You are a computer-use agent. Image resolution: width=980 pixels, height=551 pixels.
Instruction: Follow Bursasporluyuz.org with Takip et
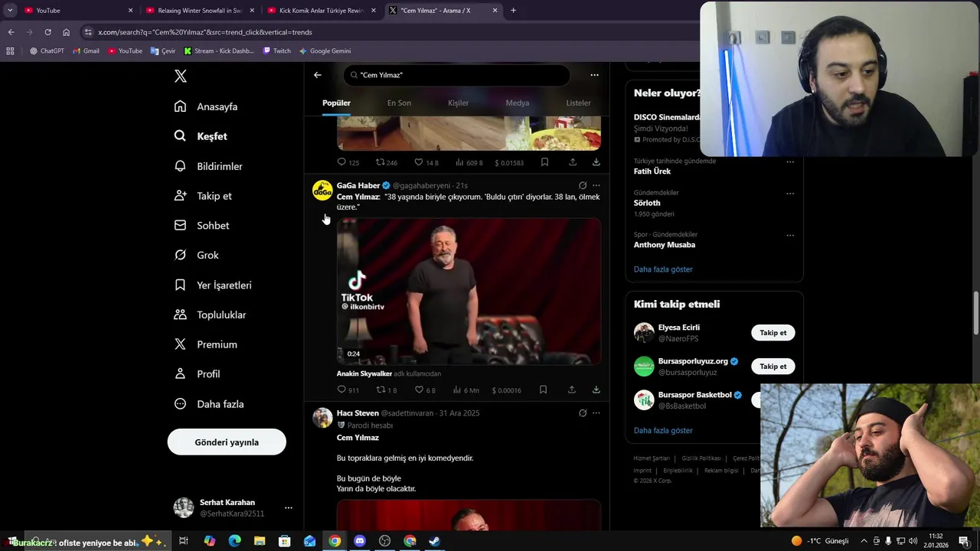click(x=773, y=366)
